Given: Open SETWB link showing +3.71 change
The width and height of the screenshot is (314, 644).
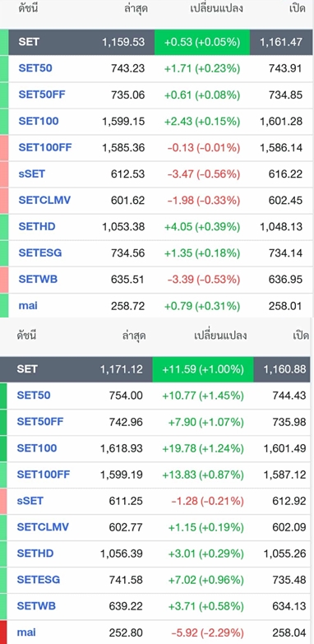Looking at the screenshot, I should (x=36, y=606).
